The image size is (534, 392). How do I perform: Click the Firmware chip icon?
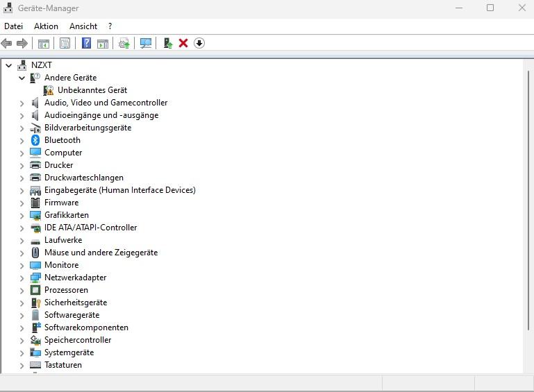point(35,203)
